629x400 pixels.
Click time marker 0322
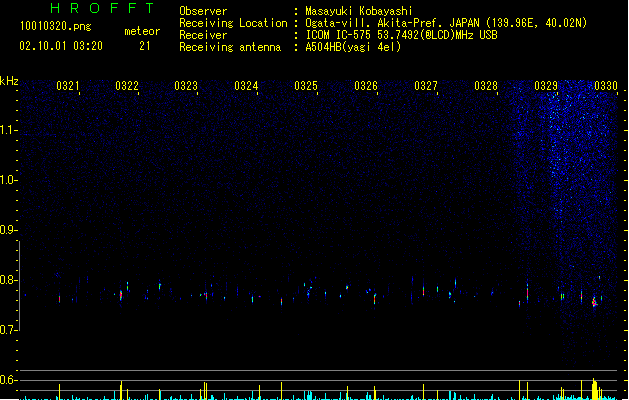[127, 86]
